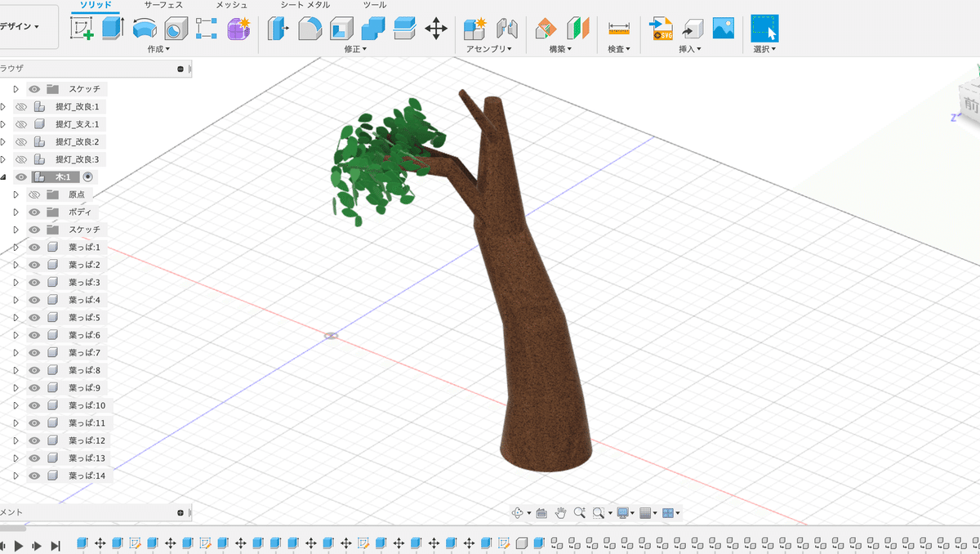Collapse the 木:1 tree node
The width and height of the screenshot is (980, 554).
pyautogui.click(x=3, y=177)
